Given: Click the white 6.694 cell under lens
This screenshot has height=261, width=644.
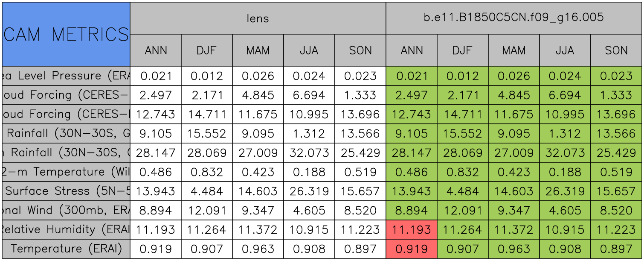Looking at the screenshot, I should 309,95.
